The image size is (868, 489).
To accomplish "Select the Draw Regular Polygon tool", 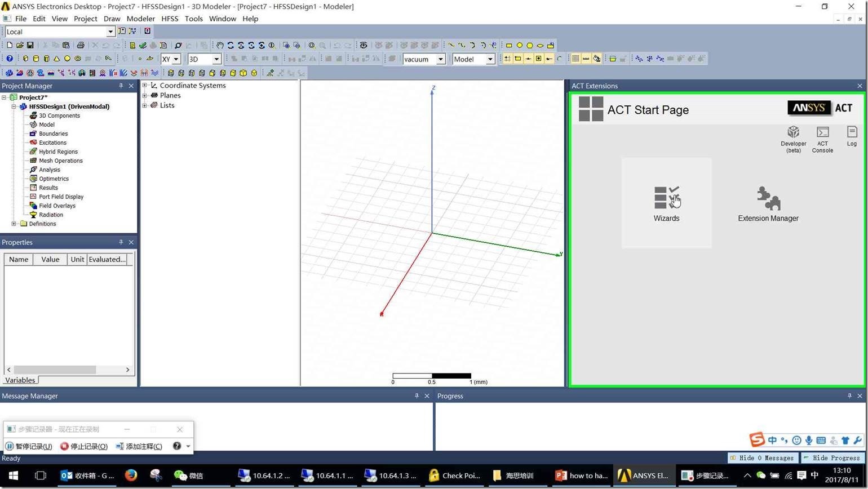I will click(x=530, y=45).
